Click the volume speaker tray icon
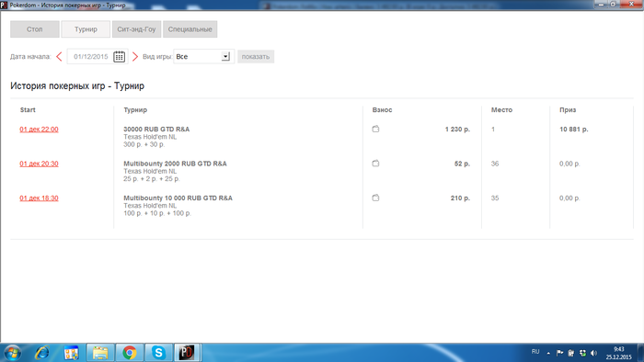 click(593, 353)
